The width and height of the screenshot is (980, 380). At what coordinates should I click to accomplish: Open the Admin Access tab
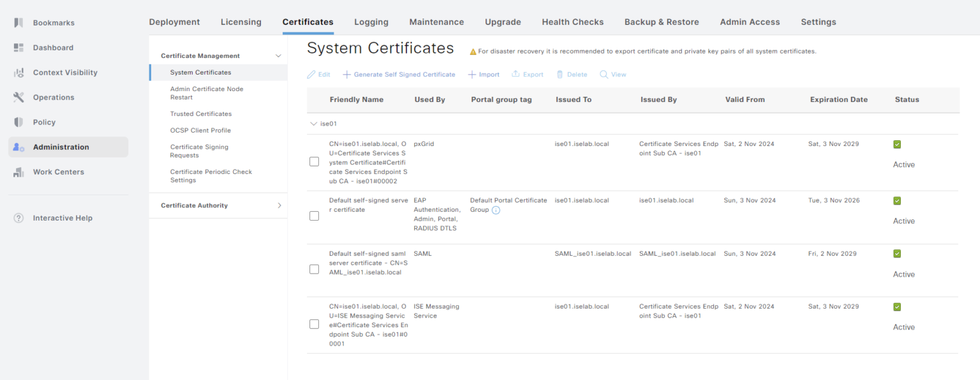pyautogui.click(x=750, y=21)
